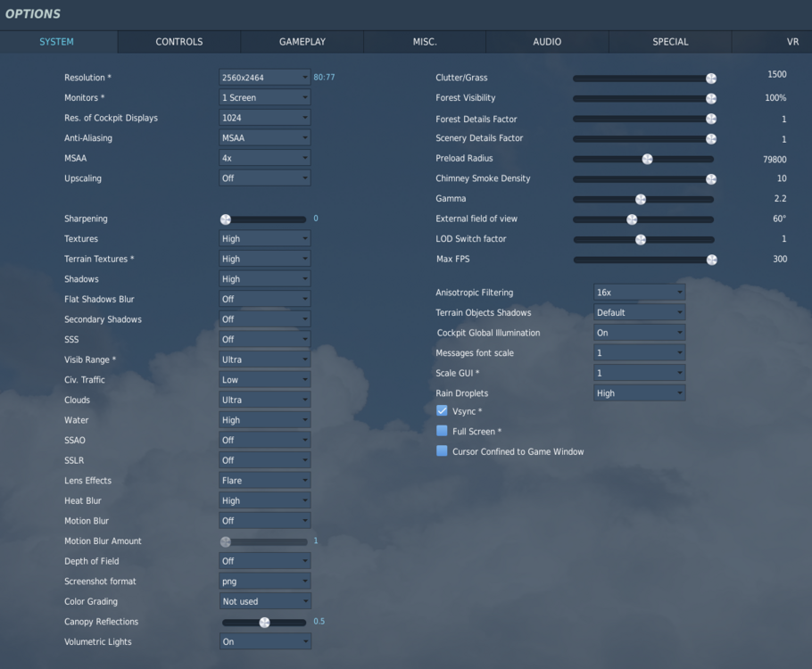
Task: Open Cockpit Global Illumination dropdown
Action: (639, 333)
